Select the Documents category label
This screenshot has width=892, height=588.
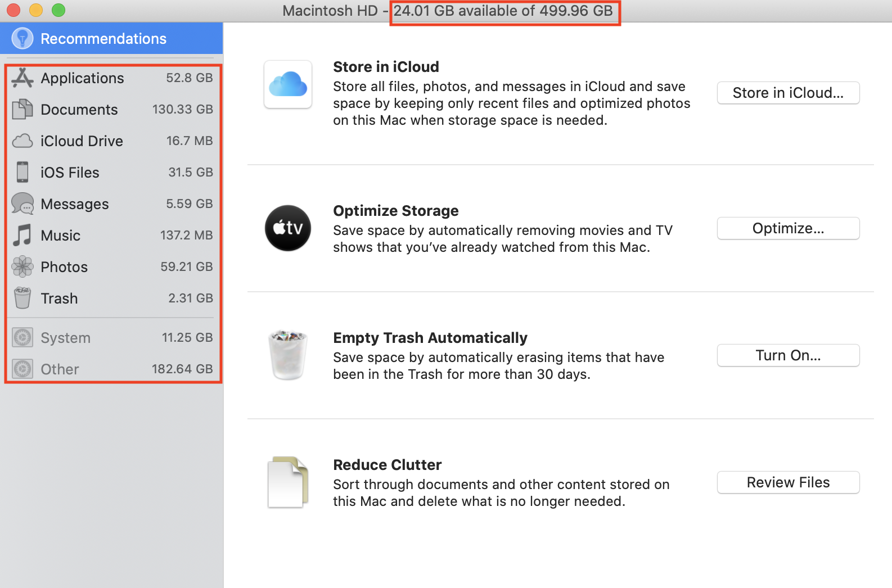click(79, 110)
